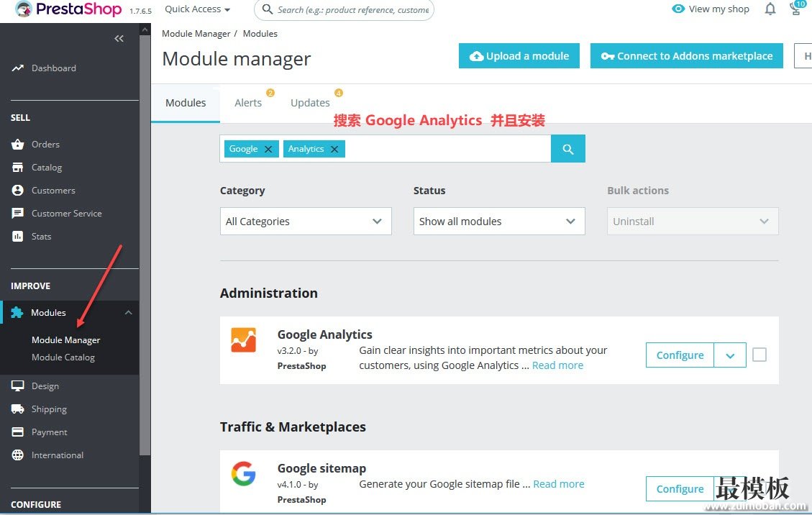812x515 pixels.
Task: Click the Dashboard trend icon
Action: [x=17, y=68]
